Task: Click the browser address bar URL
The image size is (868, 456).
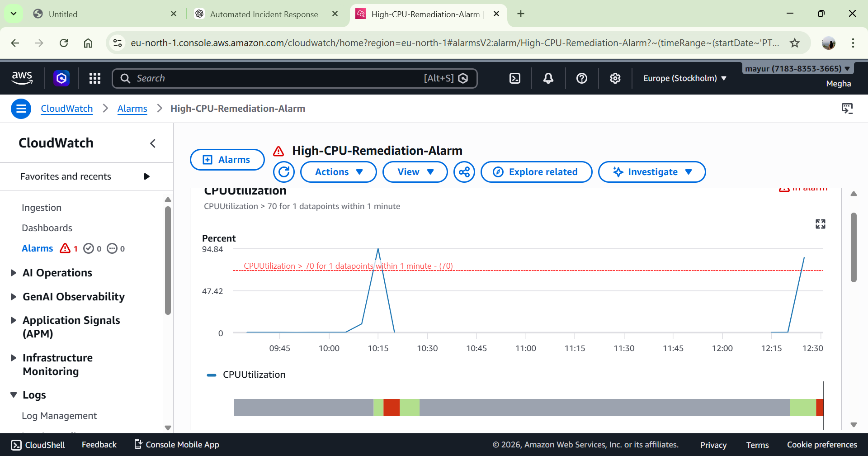Action: pyautogui.click(x=455, y=43)
